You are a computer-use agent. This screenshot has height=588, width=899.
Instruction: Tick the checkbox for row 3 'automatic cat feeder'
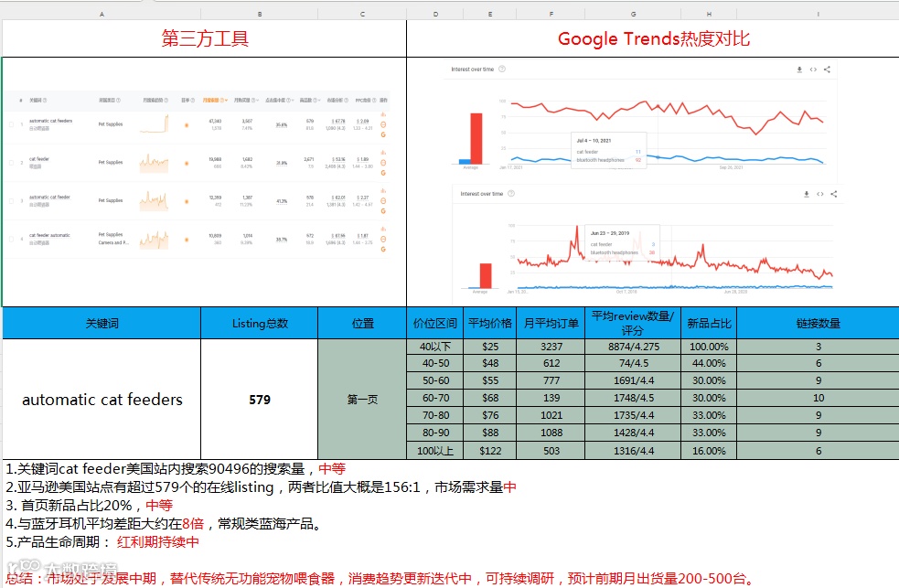(11, 200)
